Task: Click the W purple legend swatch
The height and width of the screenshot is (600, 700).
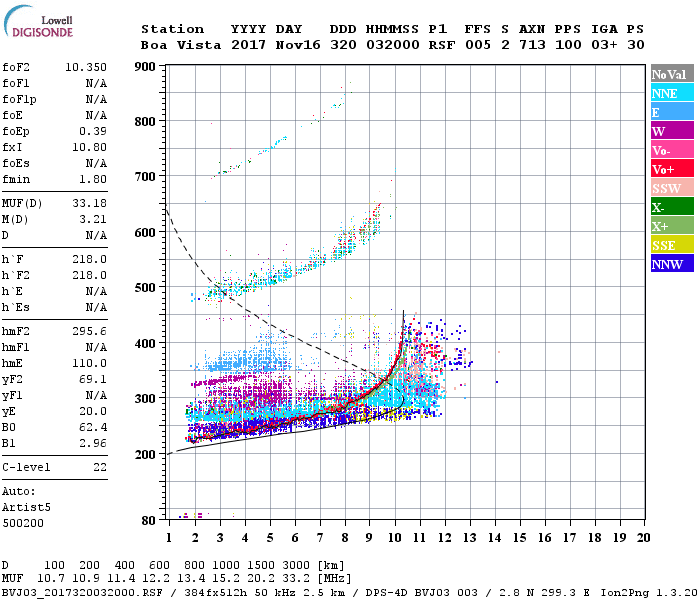Action: pos(672,131)
